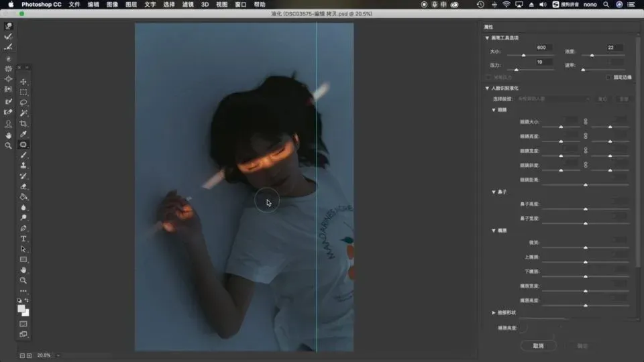Select the Liquify Zoom magnifier tool
The height and width of the screenshot is (362, 644).
9,145
